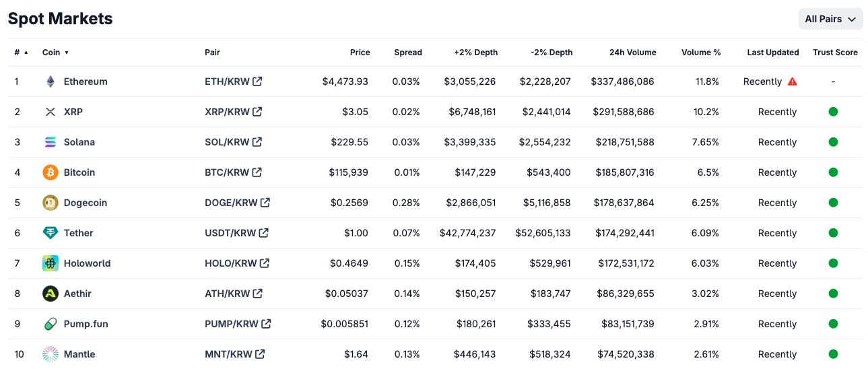Click the red warning icon in Ethereum row
868x369 pixels.
(793, 81)
